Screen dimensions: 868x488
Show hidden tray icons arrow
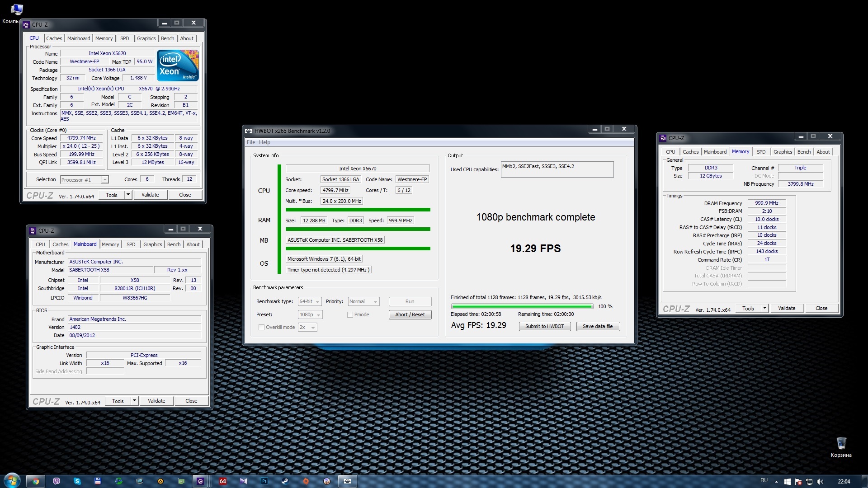776,482
